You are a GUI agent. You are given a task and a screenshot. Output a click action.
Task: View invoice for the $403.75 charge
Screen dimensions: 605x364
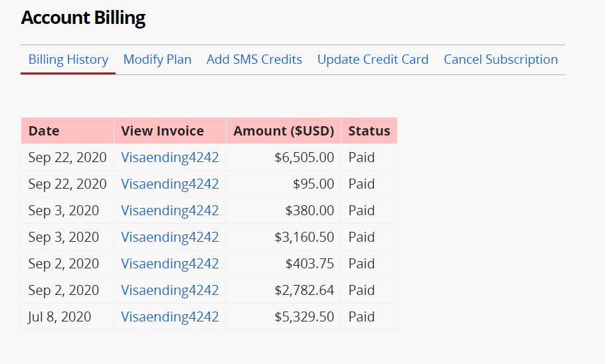170,264
